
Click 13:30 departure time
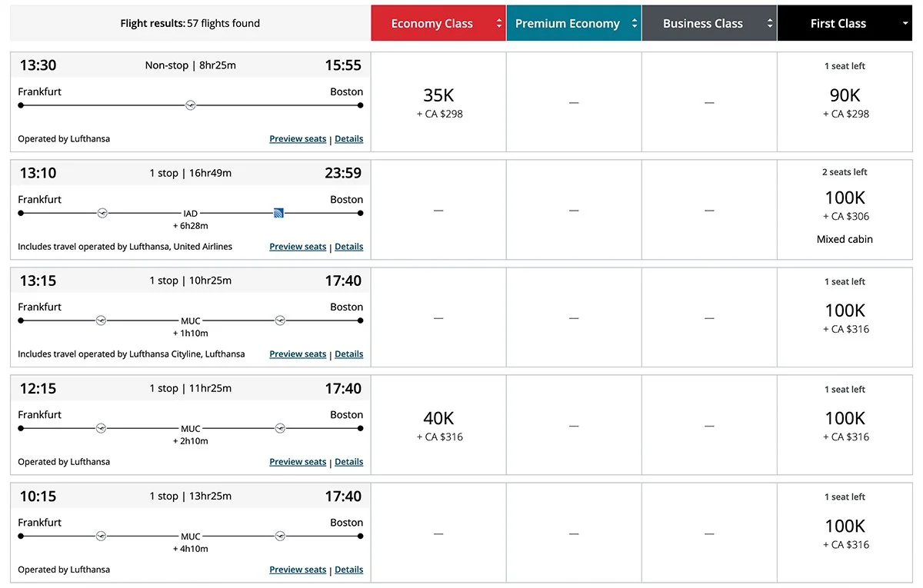tap(38, 65)
